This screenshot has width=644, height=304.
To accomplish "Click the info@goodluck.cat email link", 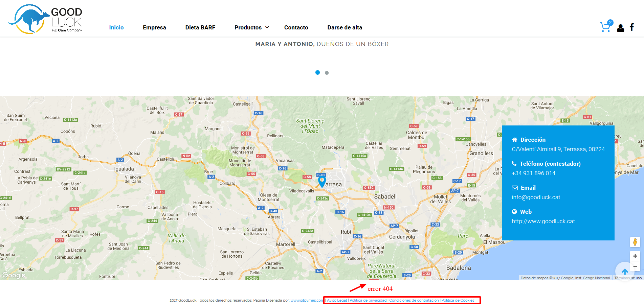I will coord(536,197).
